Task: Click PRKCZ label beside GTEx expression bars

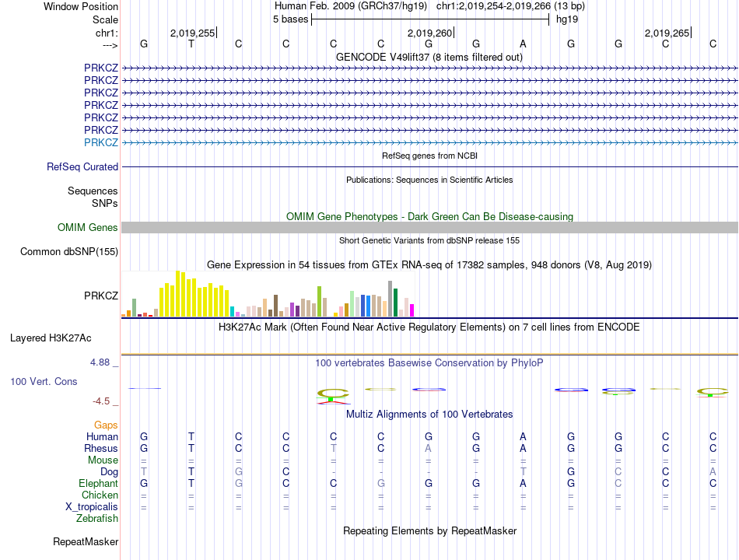Action: click(x=101, y=296)
